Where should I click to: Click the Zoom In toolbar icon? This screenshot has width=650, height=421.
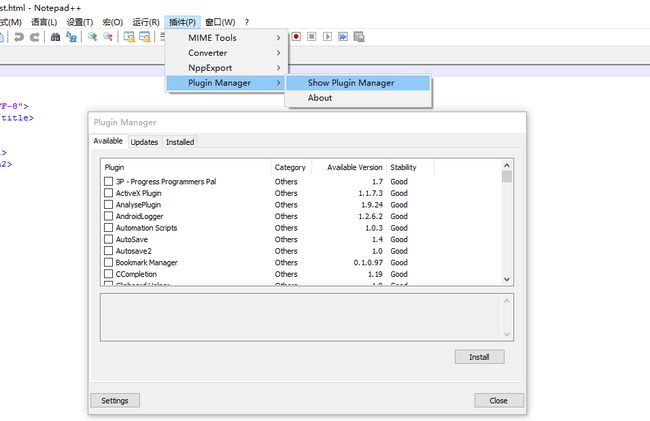click(92, 37)
